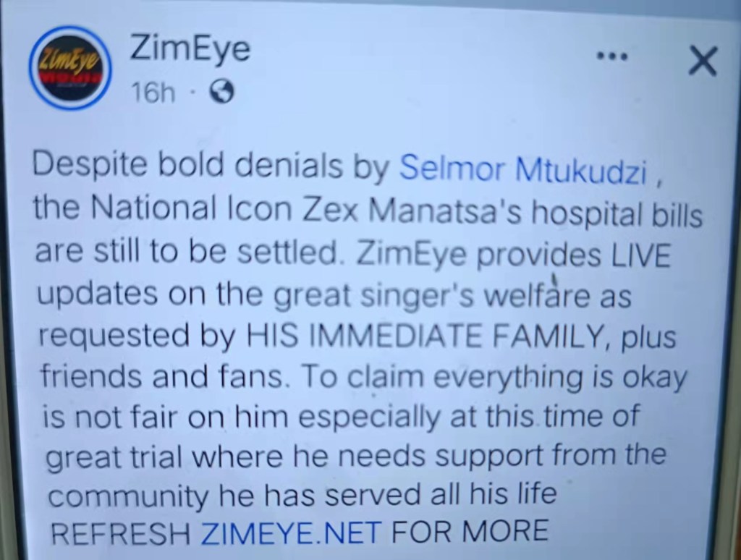Hide the post with the X icon

point(703,61)
